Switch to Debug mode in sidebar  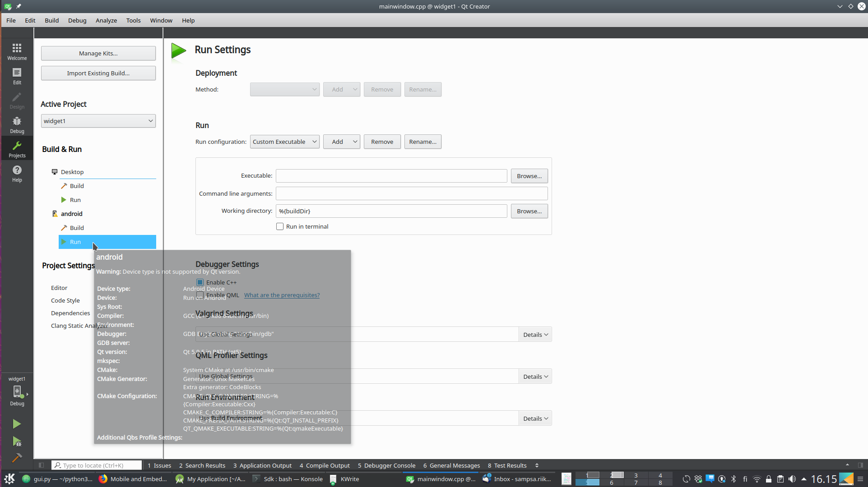click(x=17, y=124)
